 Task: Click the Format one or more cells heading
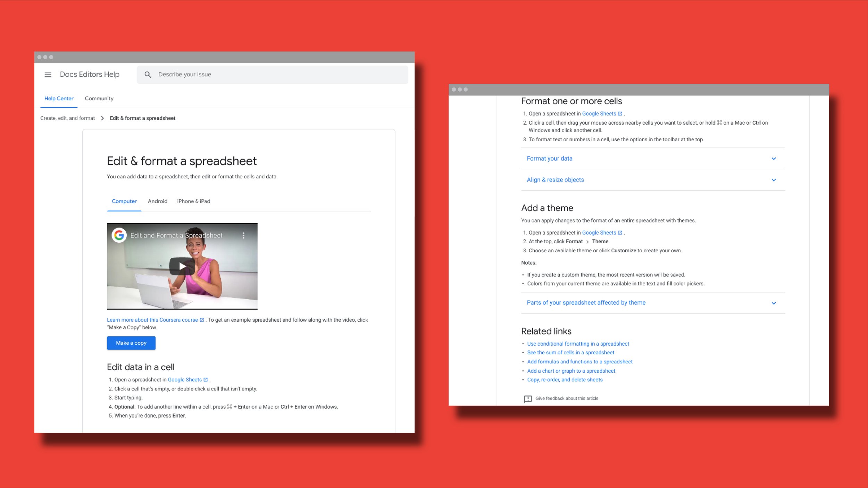pyautogui.click(x=571, y=101)
